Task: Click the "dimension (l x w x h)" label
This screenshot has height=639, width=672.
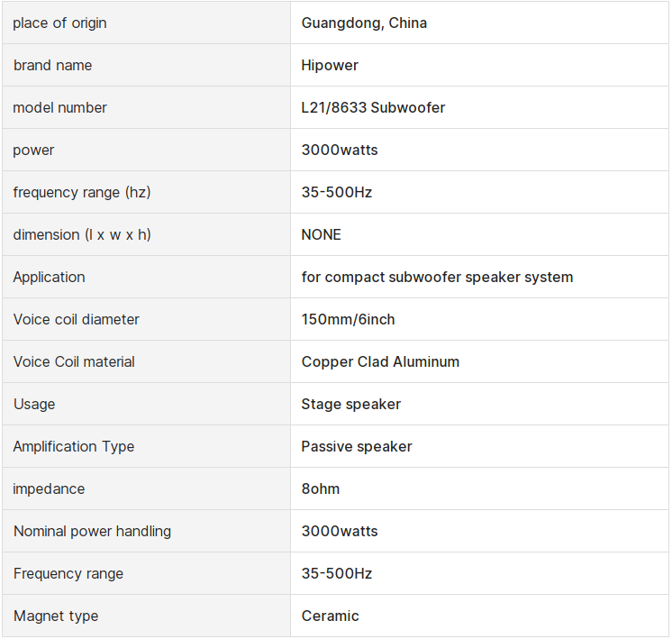Action: coord(82,235)
